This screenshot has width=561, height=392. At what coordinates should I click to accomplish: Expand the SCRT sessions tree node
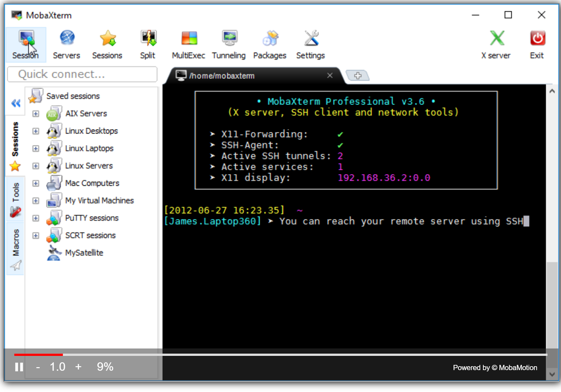tap(36, 235)
